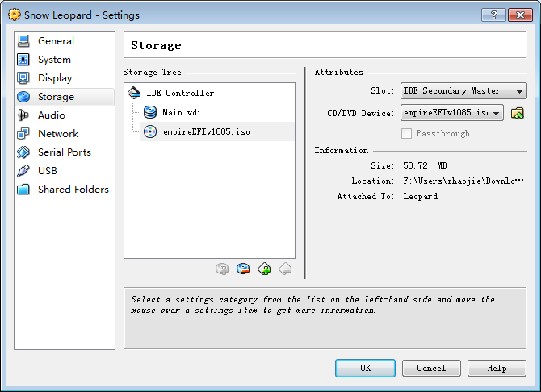Expand the CD/DVD Device dropdown
541x392 pixels.
[x=452, y=113]
